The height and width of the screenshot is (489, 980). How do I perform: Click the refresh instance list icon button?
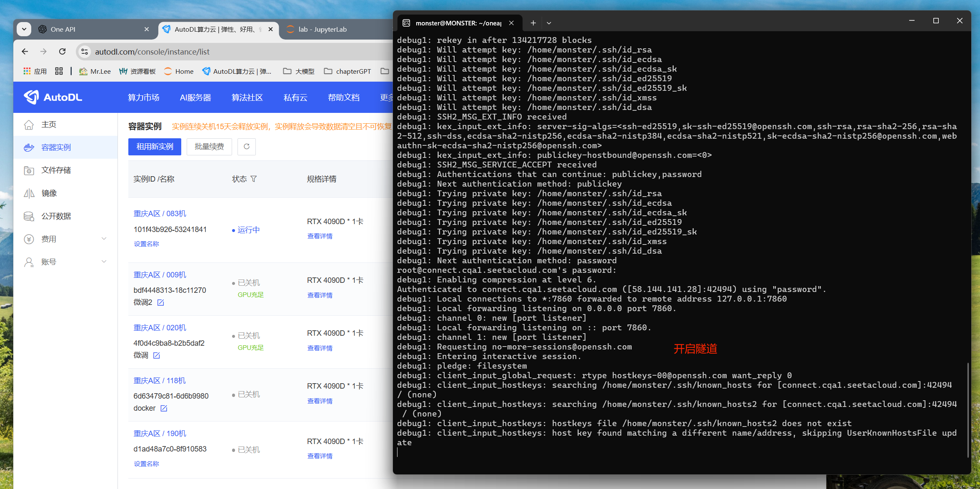click(x=247, y=147)
